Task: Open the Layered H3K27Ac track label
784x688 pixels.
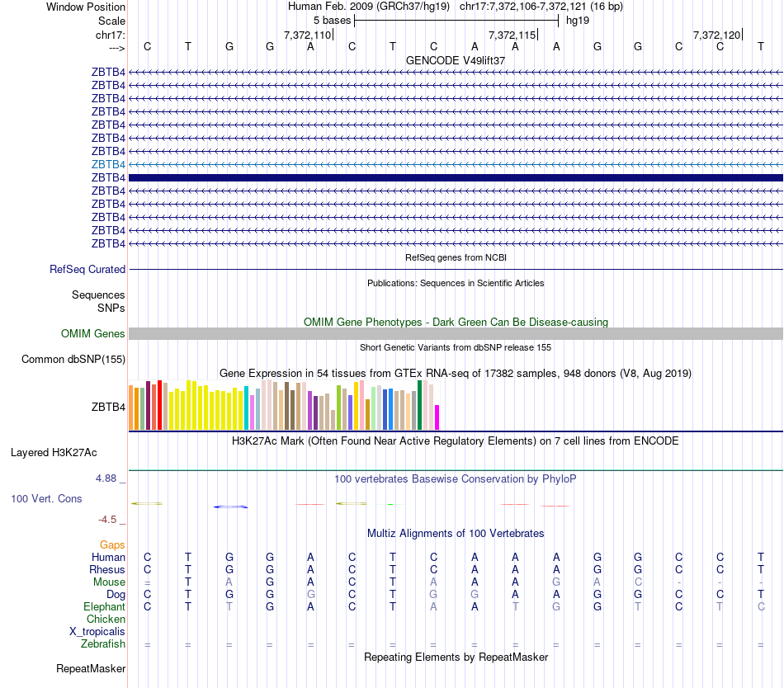Action: [54, 452]
